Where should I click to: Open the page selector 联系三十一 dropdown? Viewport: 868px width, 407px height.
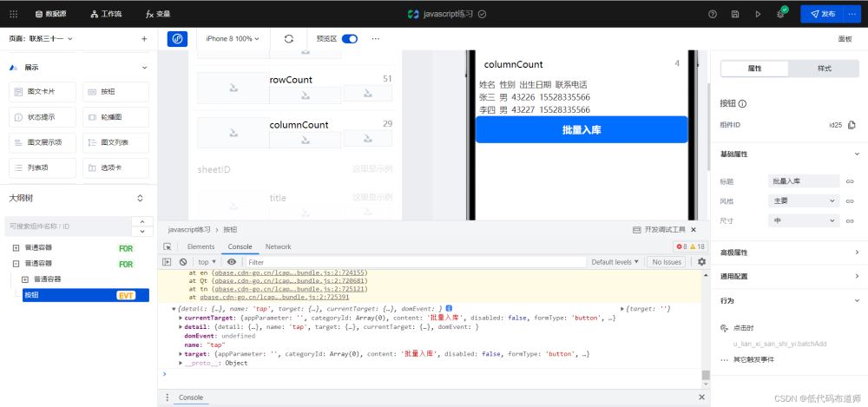point(41,39)
